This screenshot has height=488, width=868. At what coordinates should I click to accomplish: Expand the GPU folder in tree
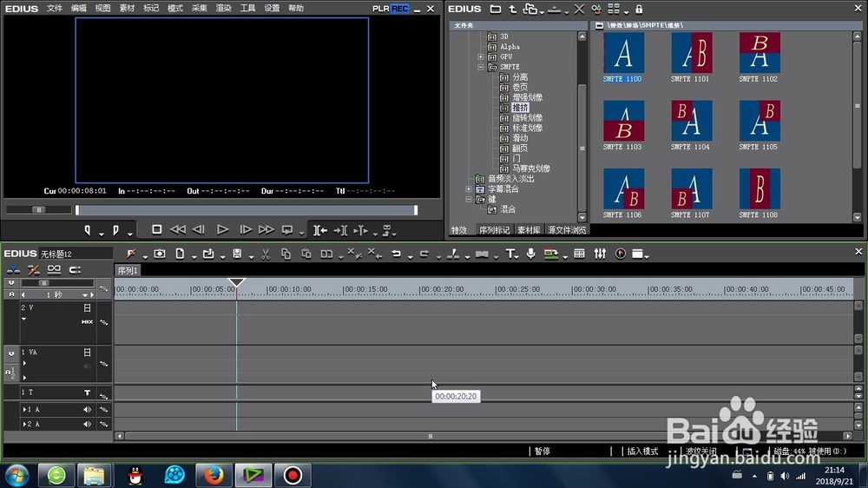[x=481, y=57]
